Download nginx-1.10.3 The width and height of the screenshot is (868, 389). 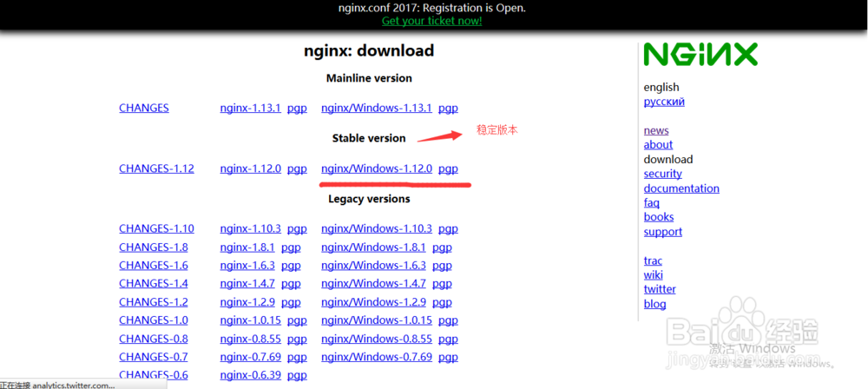[250, 228]
